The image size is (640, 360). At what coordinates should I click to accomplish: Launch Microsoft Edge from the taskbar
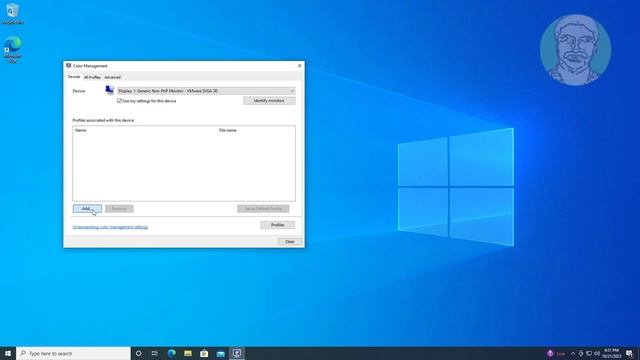171,353
